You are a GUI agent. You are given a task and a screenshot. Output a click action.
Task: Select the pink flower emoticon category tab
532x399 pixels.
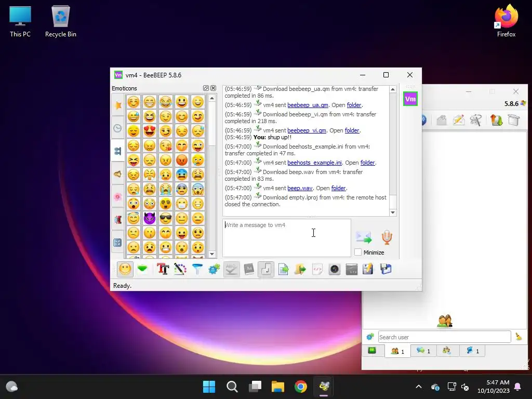coord(118,197)
